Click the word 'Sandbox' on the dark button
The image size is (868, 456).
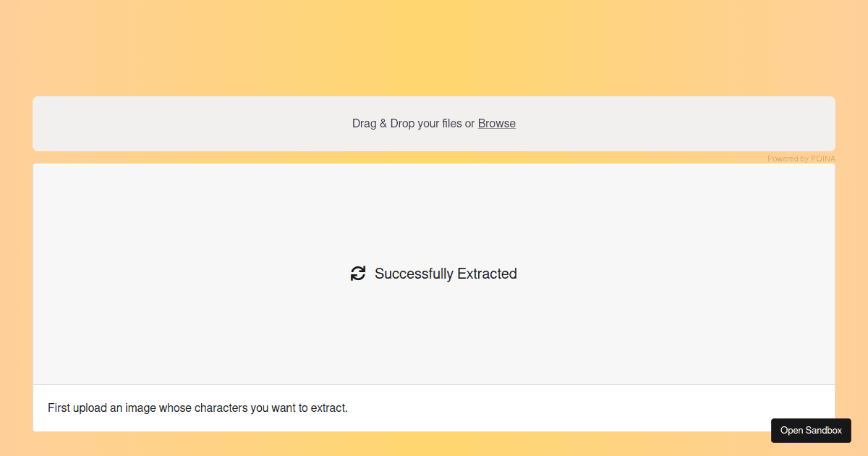[824, 431]
